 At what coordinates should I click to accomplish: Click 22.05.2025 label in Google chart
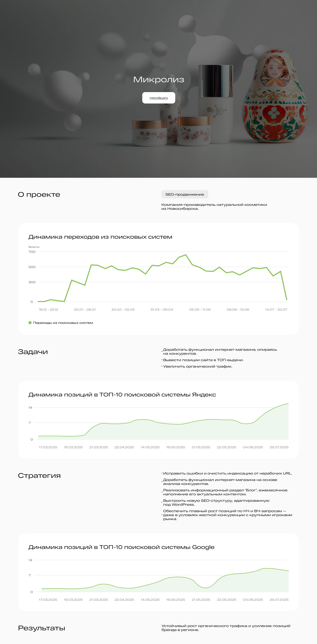(227, 600)
